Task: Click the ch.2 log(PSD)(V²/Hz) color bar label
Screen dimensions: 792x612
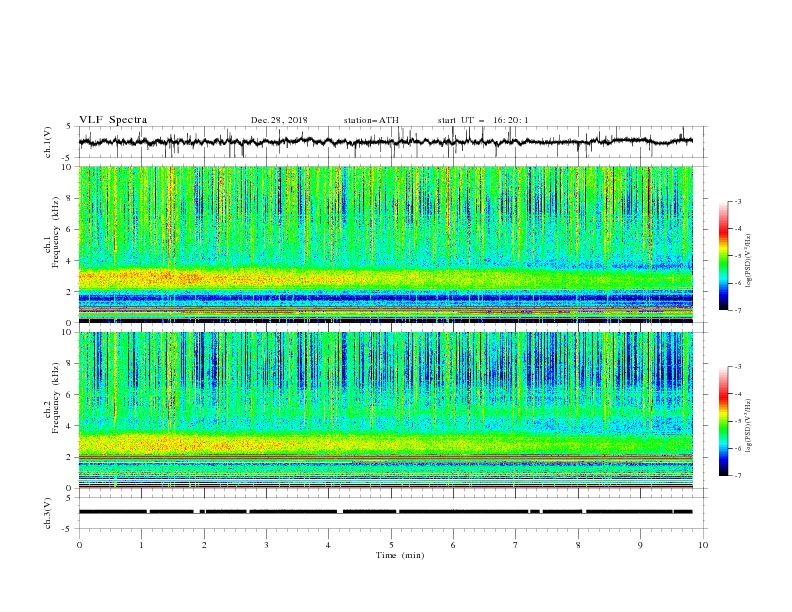Action: [x=749, y=425]
